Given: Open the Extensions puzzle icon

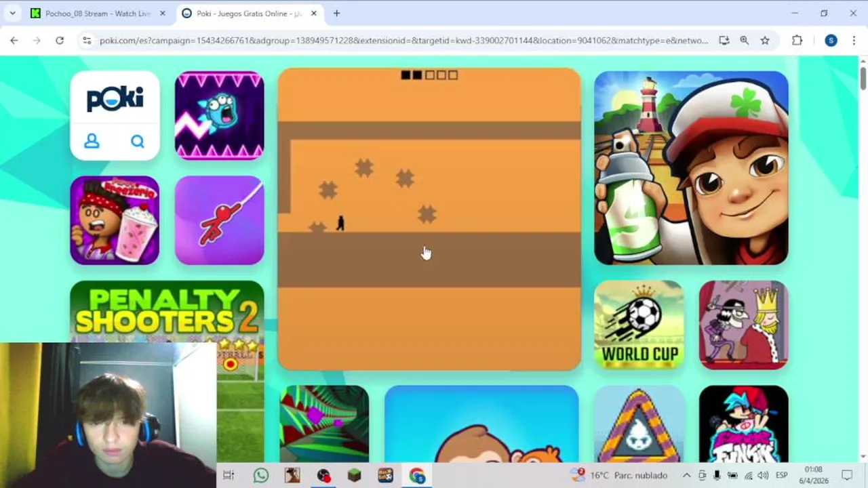Looking at the screenshot, I should coord(797,41).
